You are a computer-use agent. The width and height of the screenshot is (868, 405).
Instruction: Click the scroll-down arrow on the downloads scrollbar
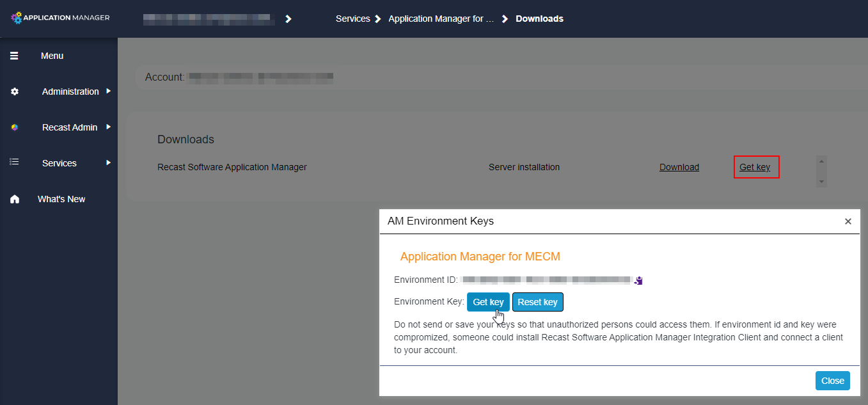(x=821, y=182)
